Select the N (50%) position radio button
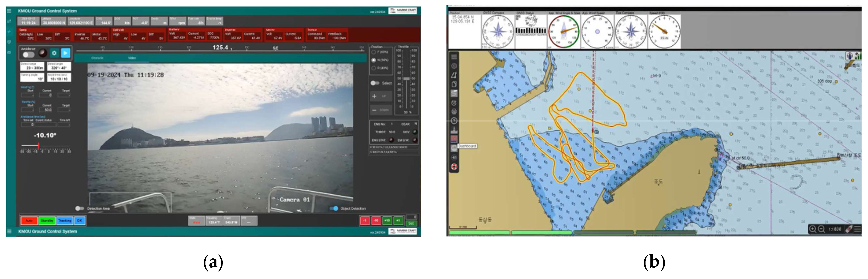The image size is (868, 279). (x=373, y=60)
